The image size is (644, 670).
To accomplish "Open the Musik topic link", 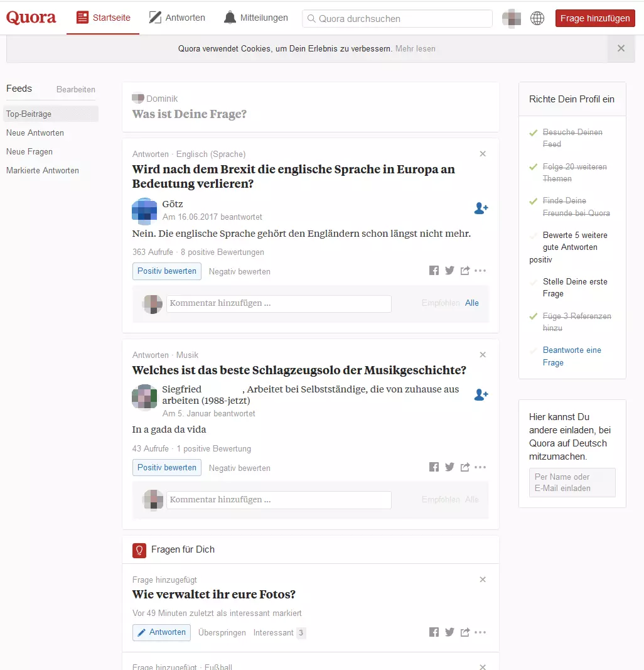I will (x=187, y=355).
